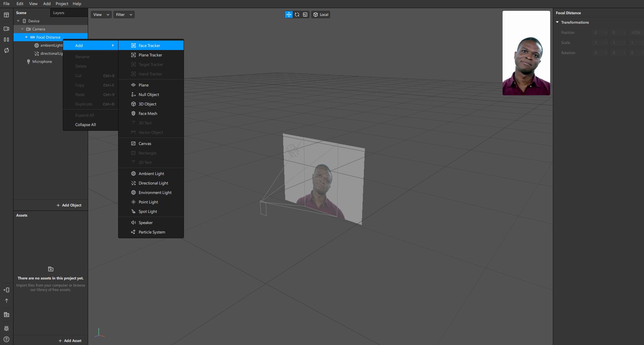Image resolution: width=644 pixels, height=345 pixels.
Task: Add a Face Tracker
Action: (x=151, y=46)
